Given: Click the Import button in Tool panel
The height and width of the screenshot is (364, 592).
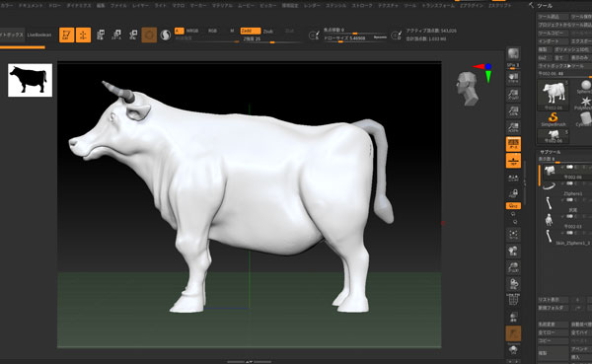Looking at the screenshot, I should [553, 41].
